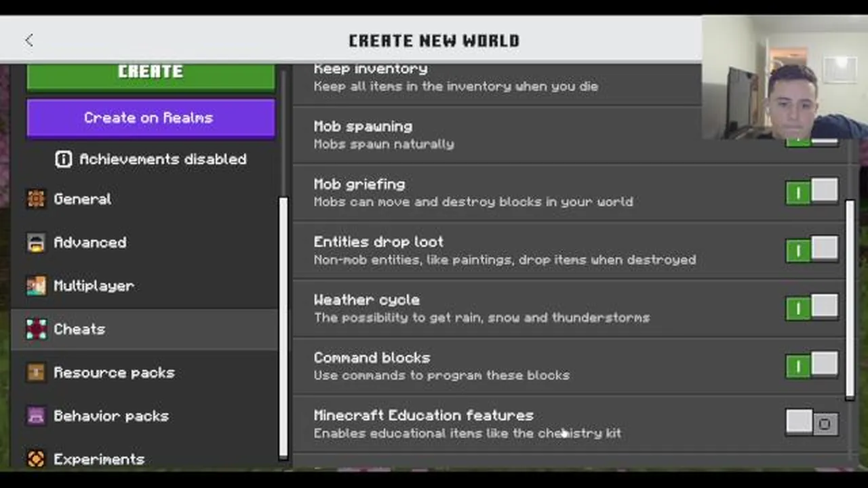
Task: Select the Cheats tab
Action: coord(144,329)
